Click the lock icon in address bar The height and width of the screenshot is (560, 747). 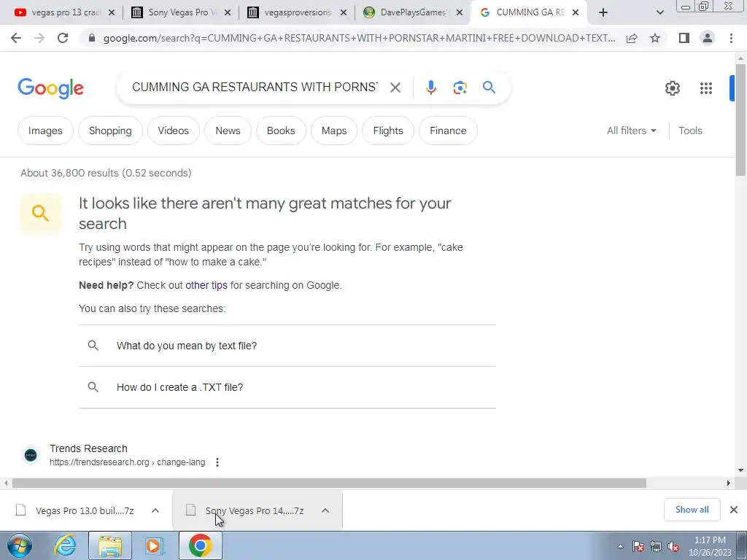[92, 38]
